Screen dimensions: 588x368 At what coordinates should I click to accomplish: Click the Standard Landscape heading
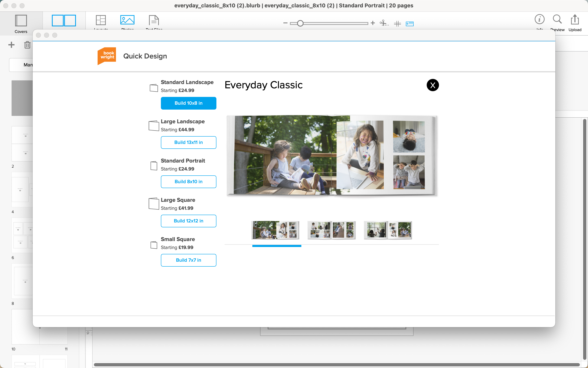pos(187,82)
